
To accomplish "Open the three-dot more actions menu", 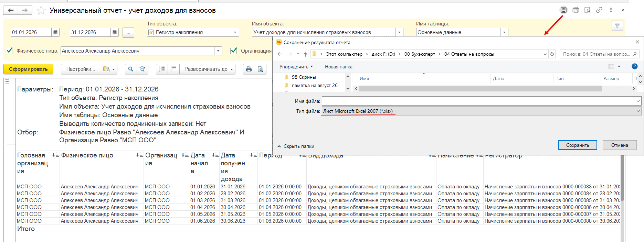I will point(611,10).
